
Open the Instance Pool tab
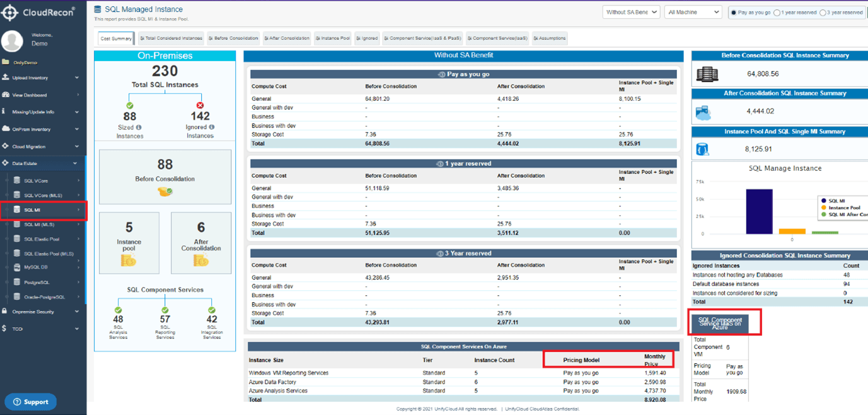point(333,38)
